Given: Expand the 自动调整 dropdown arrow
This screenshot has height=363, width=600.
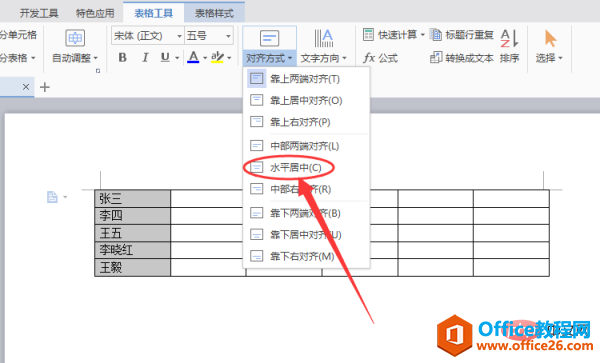Looking at the screenshot, I should click(x=96, y=58).
